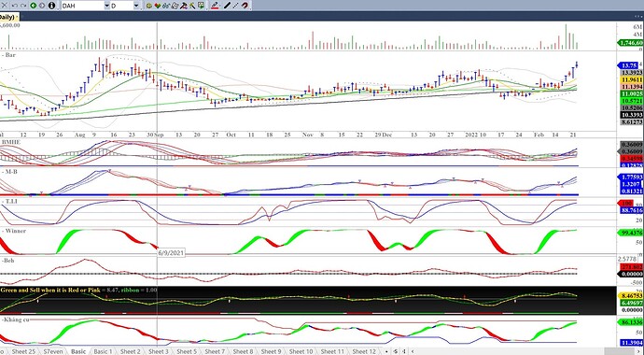Open the Sheet 5 tab

187,351
